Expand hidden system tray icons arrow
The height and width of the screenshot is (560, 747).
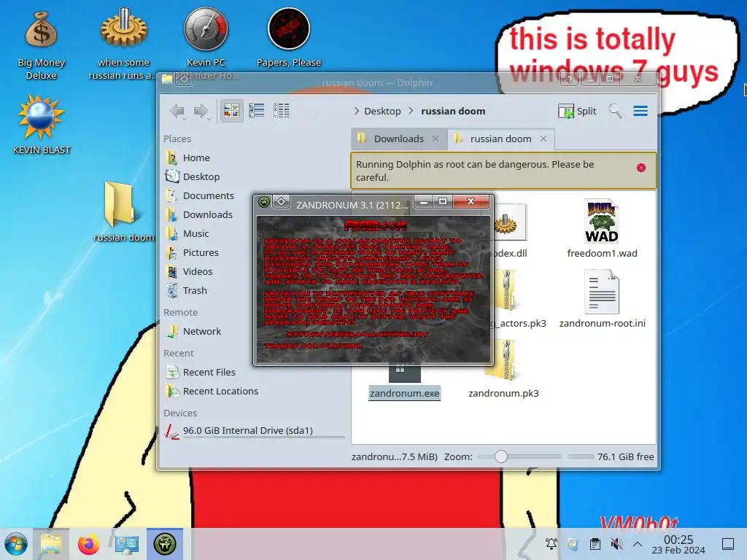(638, 544)
